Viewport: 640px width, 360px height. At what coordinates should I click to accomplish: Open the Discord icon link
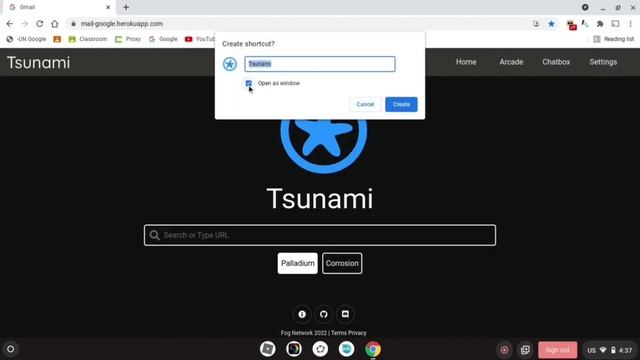point(345,314)
